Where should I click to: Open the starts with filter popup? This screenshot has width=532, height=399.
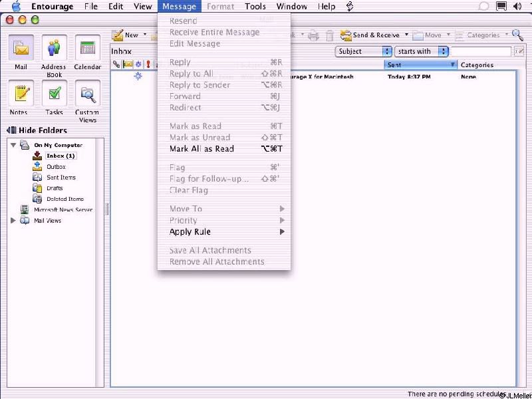point(422,51)
